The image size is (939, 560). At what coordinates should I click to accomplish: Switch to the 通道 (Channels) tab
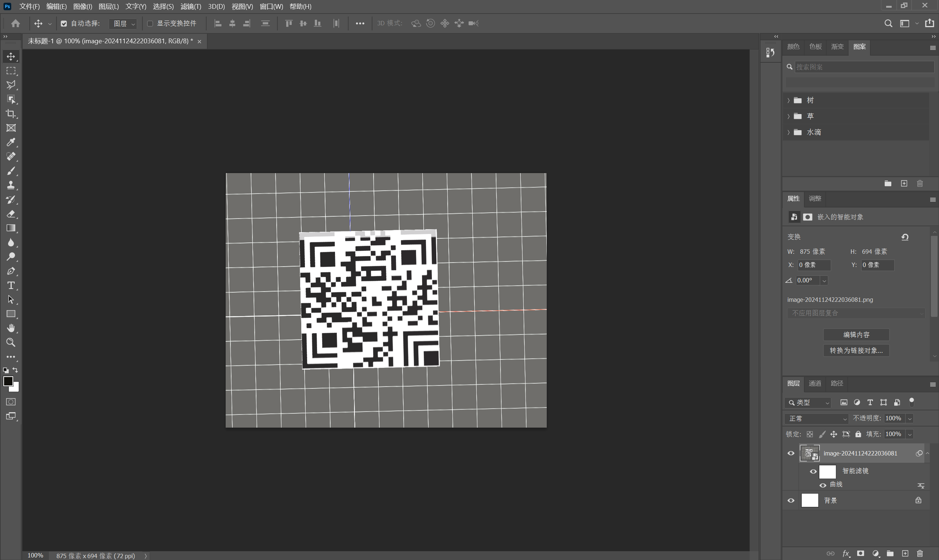(815, 383)
